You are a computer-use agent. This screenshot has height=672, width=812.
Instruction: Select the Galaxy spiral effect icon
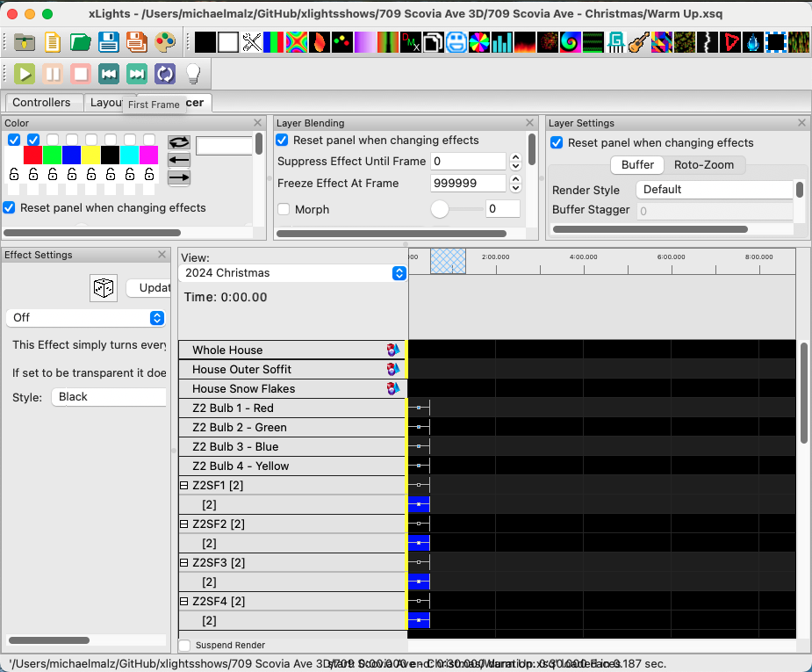[x=571, y=42]
